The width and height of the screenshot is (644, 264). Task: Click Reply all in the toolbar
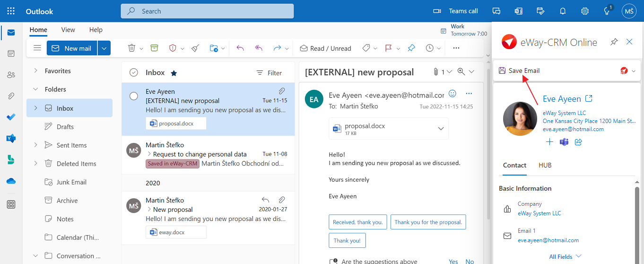tap(259, 48)
